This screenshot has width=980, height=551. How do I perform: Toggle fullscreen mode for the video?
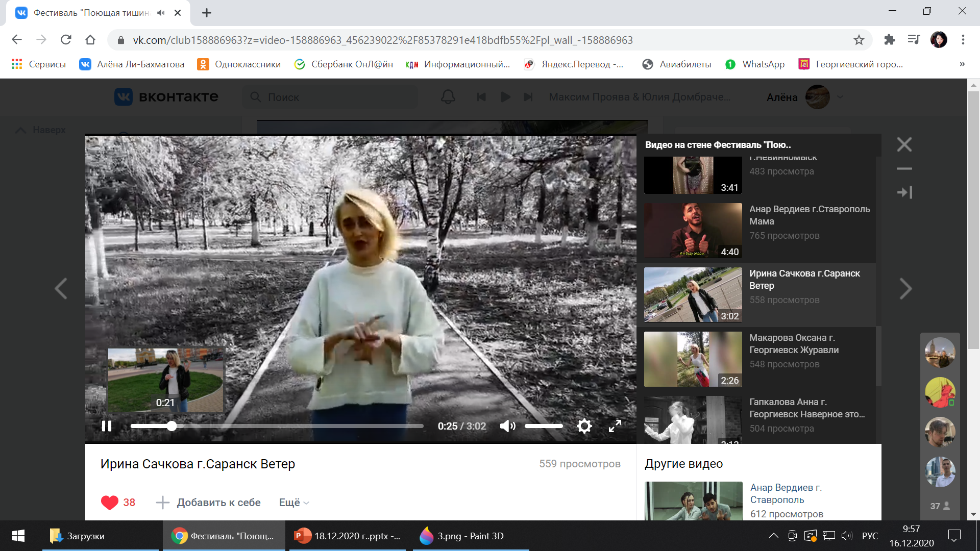click(615, 426)
